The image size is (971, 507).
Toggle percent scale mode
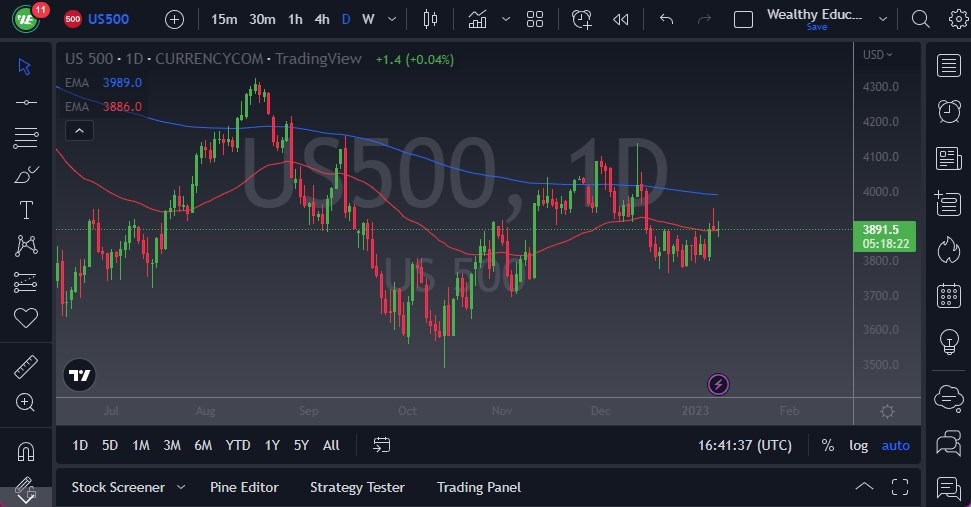tap(828, 445)
